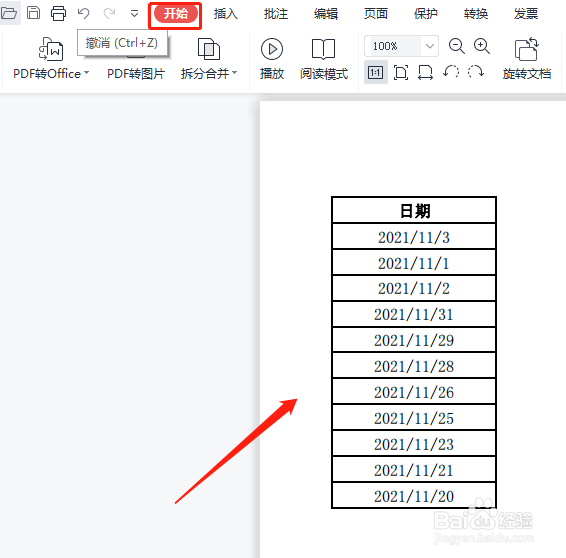566x558 pixels.
Task: Click the 日期 header cell
Action: tap(414, 210)
